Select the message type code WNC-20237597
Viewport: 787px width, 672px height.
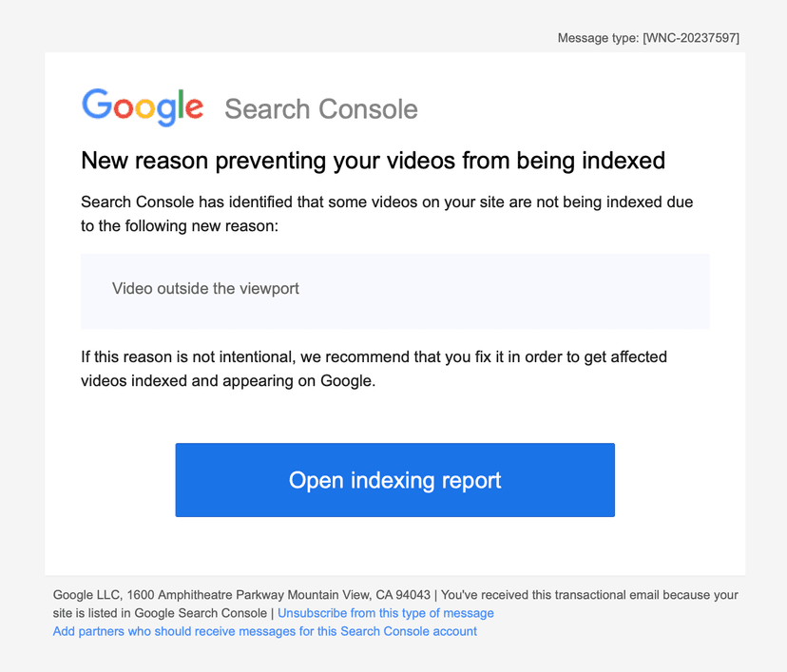693,38
